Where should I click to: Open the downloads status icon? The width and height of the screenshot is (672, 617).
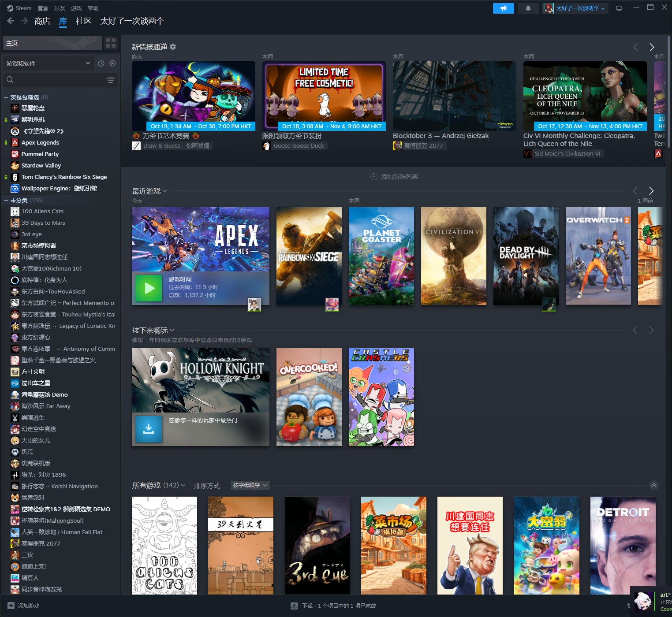click(x=294, y=606)
